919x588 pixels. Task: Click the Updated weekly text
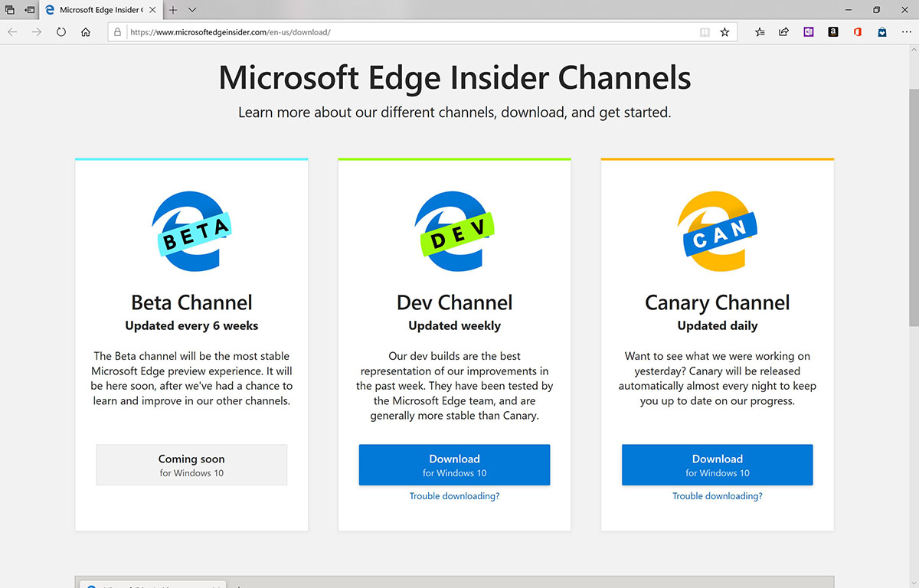(454, 325)
